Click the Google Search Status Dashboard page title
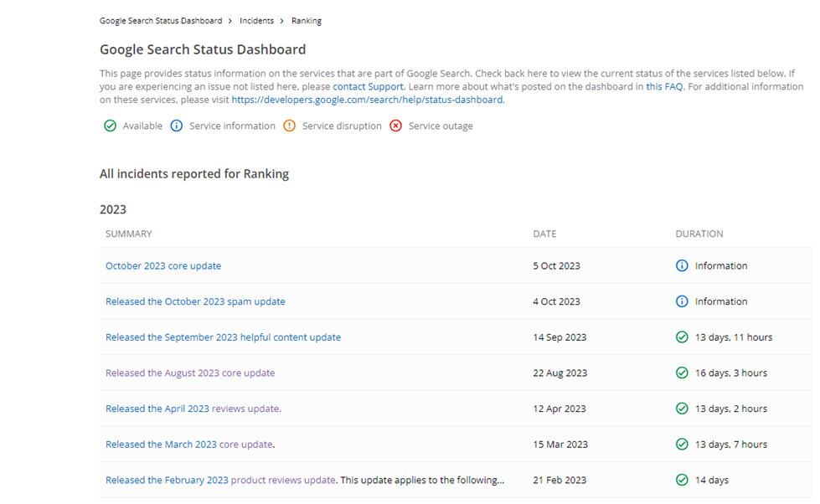Viewport: 820px width, 504px height. (203, 49)
